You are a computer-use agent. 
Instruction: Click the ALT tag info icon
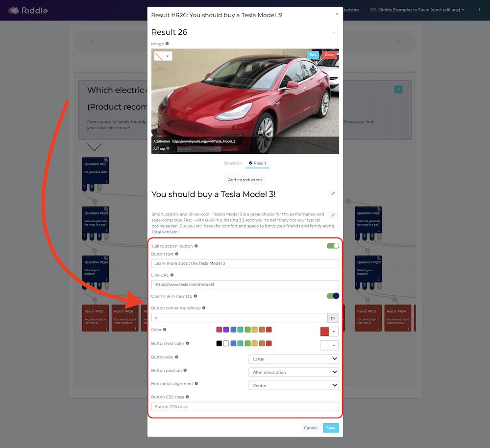tap(168, 148)
